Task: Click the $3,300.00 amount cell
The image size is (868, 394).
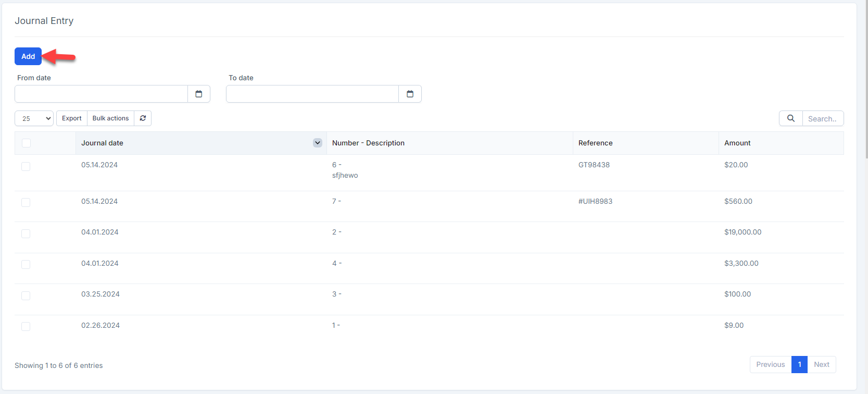Action: coord(741,263)
